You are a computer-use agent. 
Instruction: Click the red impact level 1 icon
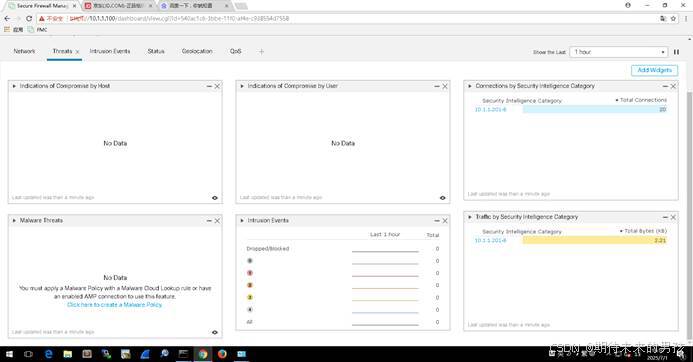pyautogui.click(x=250, y=273)
